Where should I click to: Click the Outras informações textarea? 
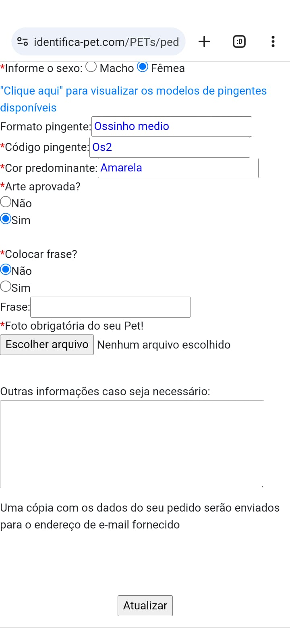tap(132, 444)
